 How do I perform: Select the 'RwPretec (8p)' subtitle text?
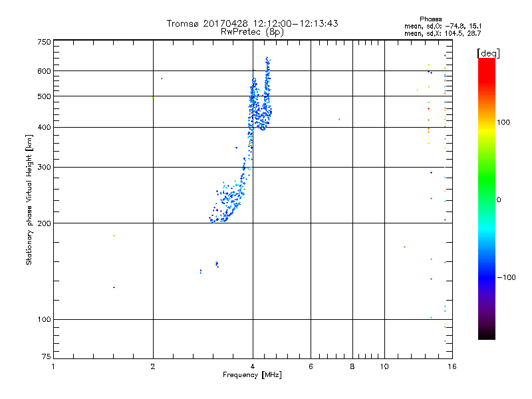point(252,32)
